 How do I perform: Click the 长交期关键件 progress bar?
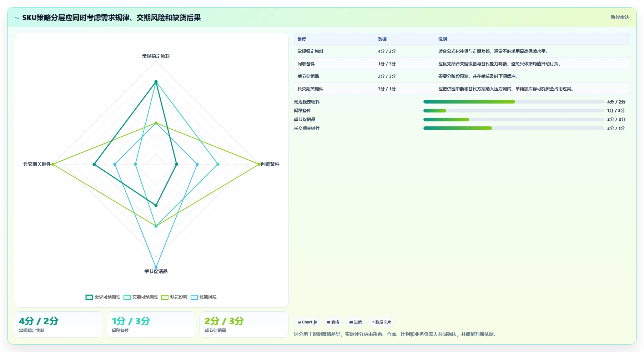coord(514,128)
